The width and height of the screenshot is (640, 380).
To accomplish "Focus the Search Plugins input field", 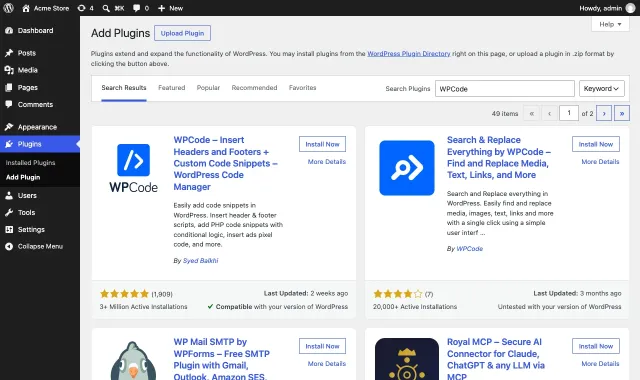I will click(x=504, y=89).
